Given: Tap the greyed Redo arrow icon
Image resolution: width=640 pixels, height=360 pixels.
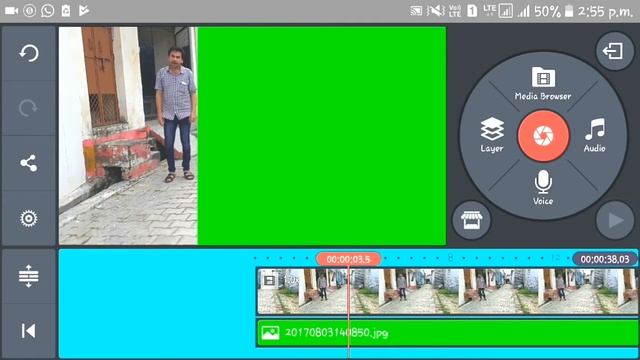Looking at the screenshot, I should [28, 108].
